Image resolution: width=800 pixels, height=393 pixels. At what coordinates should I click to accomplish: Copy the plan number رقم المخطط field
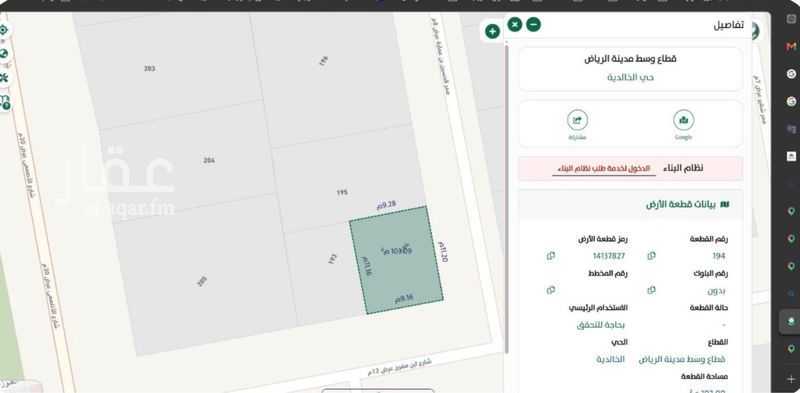(x=551, y=290)
